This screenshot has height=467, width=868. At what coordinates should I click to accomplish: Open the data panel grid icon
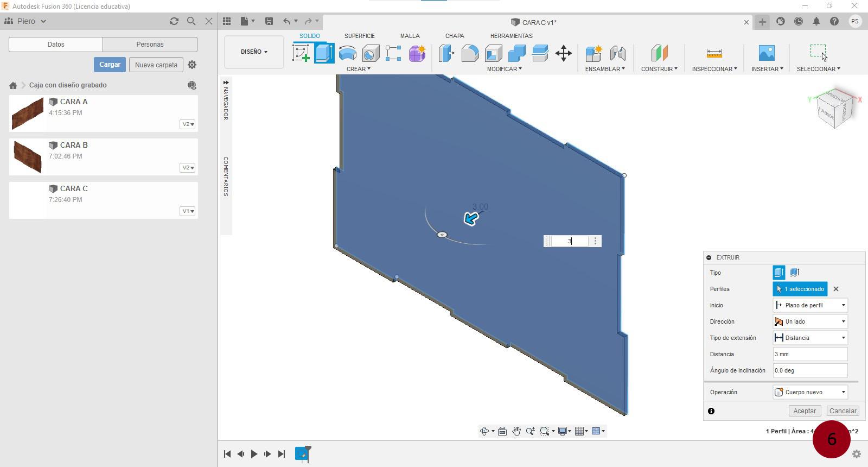click(227, 21)
